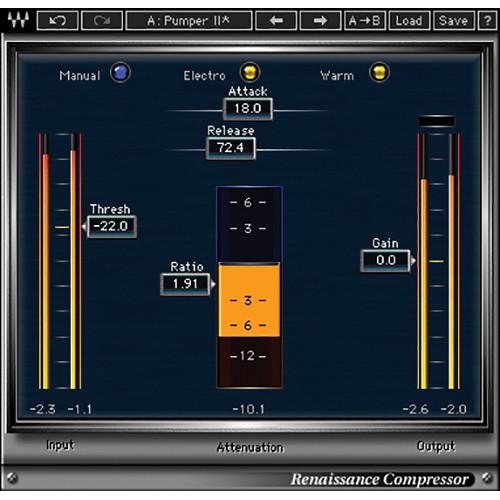Image resolution: width=500 pixels, height=500 pixels.
Task: Click the yellow gain marker on output meter
Action: pos(436,261)
